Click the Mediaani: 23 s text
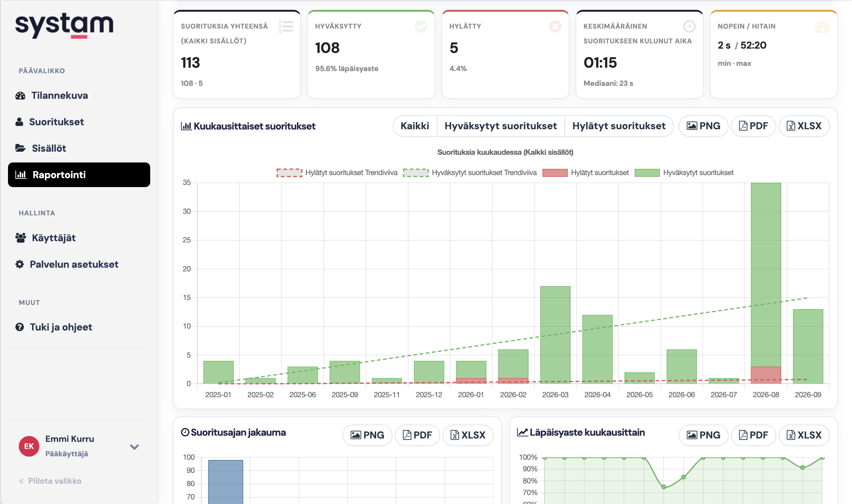Image resolution: width=852 pixels, height=504 pixels. [x=608, y=83]
